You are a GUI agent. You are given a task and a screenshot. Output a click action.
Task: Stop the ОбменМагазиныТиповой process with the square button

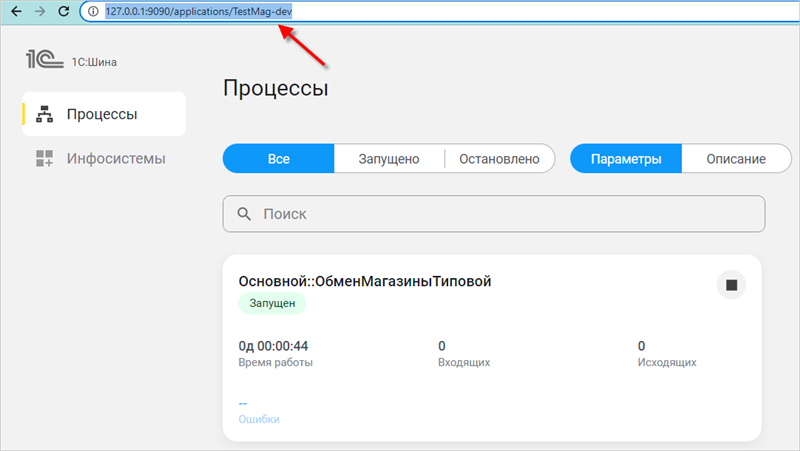pos(731,285)
